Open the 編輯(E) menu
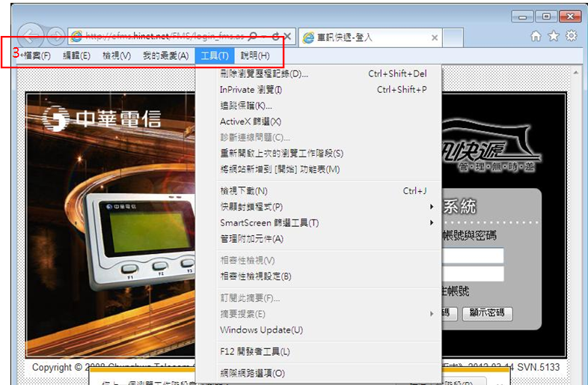The width and height of the screenshot is (588, 385). pos(76,56)
